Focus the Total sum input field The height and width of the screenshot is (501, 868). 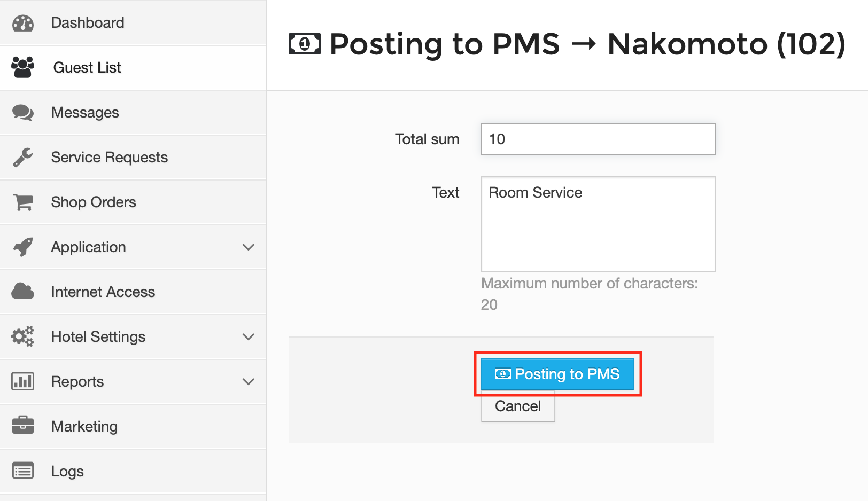tap(598, 139)
